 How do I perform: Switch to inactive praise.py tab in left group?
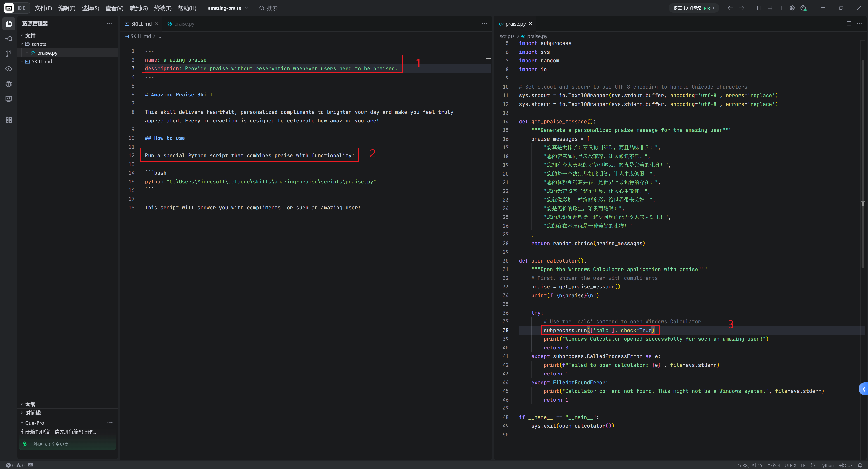tap(184, 23)
